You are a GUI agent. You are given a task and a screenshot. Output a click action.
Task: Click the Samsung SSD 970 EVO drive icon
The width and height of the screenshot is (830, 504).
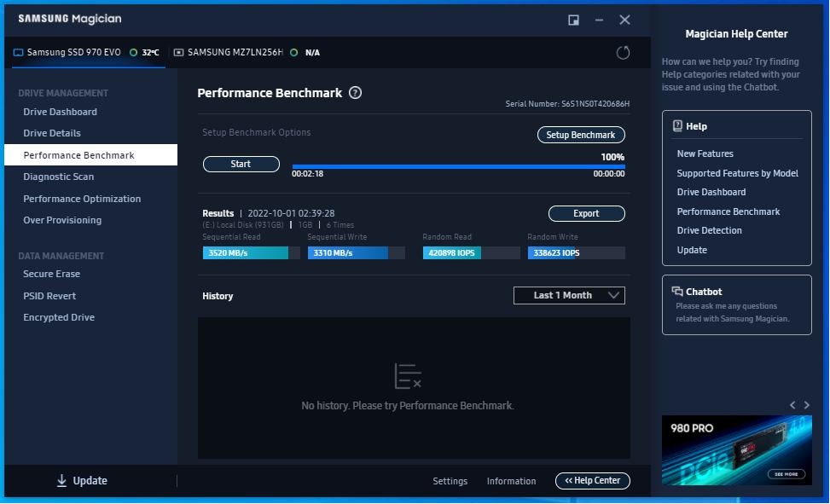coord(18,52)
